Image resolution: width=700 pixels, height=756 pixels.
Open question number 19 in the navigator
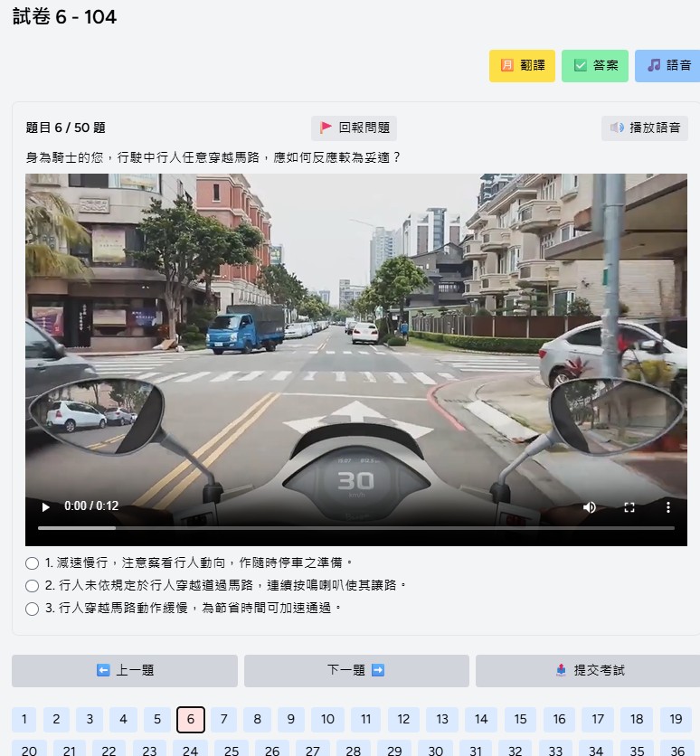click(x=676, y=720)
